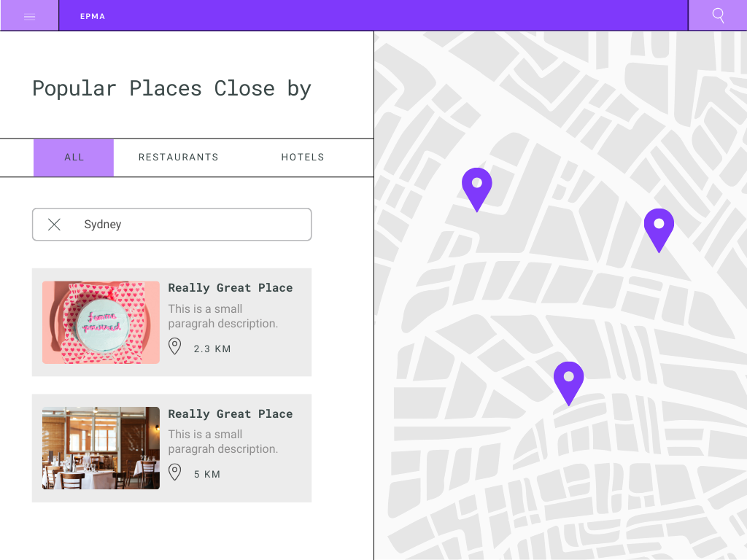This screenshot has width=747, height=560.
Task: Click the search magnifier icon
Action: click(x=718, y=16)
